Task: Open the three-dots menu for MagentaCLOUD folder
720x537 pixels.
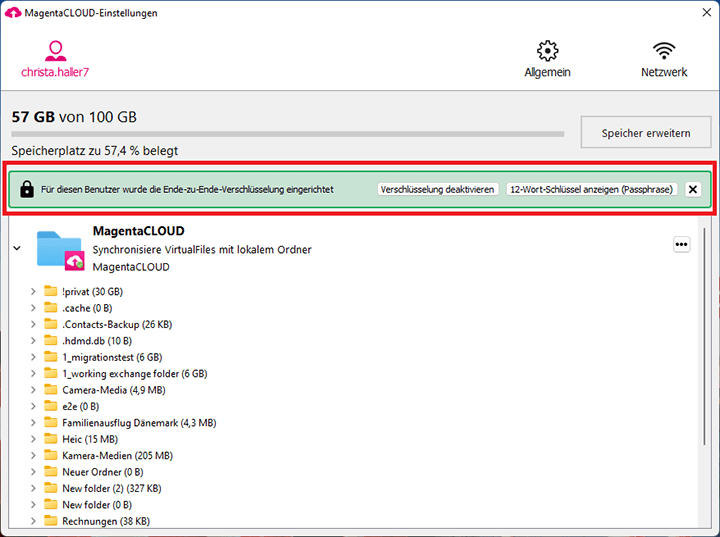Action: (x=682, y=244)
